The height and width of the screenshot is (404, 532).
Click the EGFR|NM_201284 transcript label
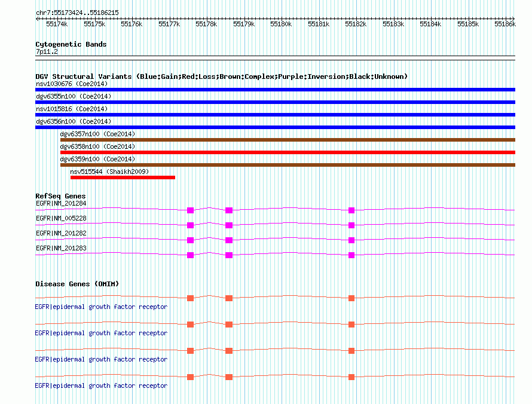tap(61, 204)
